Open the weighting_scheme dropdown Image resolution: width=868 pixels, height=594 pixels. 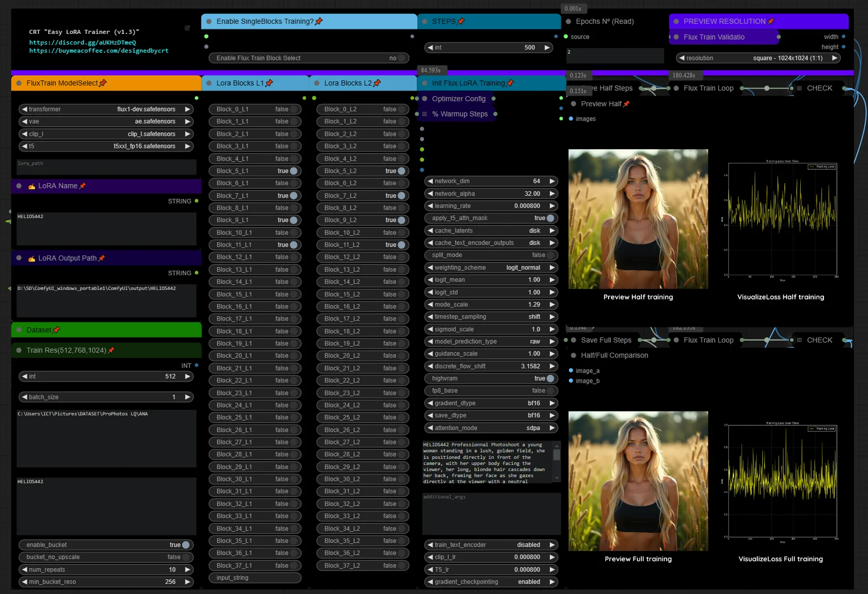[x=491, y=267]
